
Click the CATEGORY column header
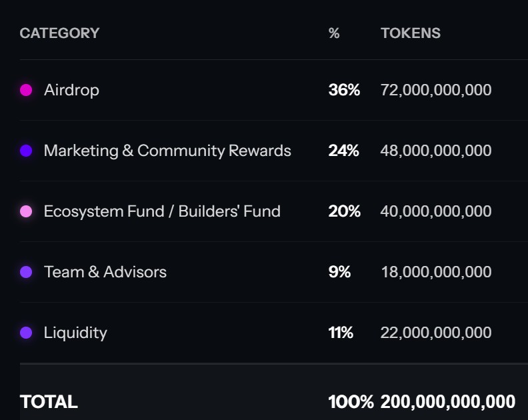click(x=59, y=33)
